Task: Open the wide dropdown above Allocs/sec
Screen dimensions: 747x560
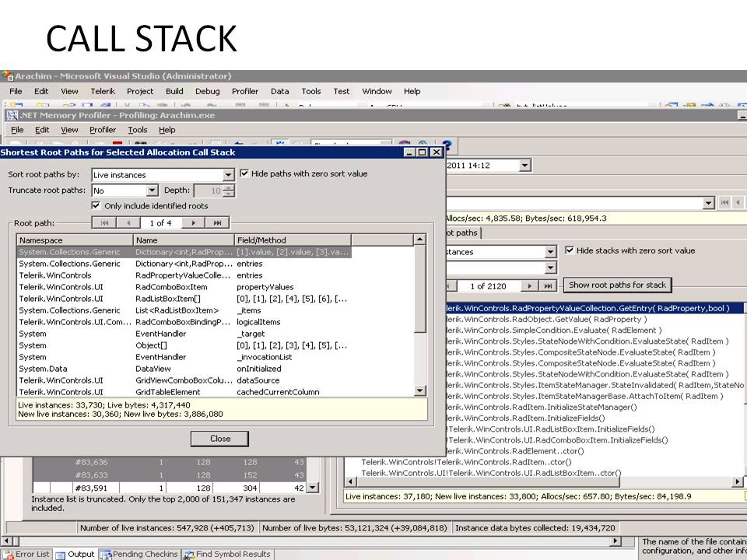Action: point(708,203)
